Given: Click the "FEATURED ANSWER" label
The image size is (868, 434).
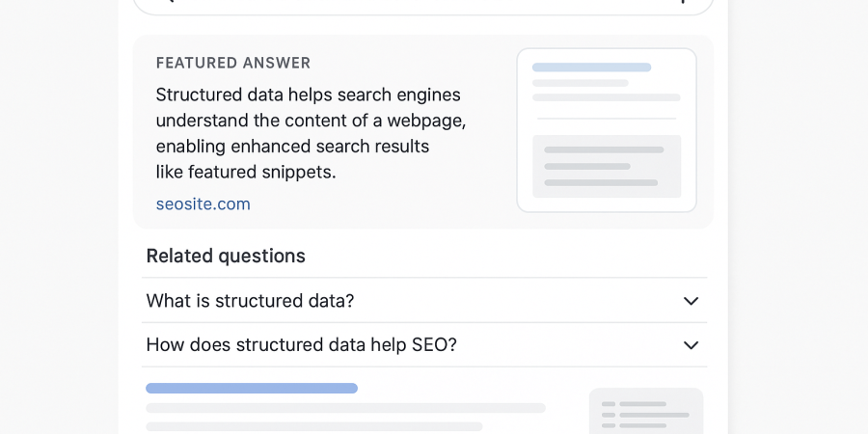Looking at the screenshot, I should tap(233, 63).
